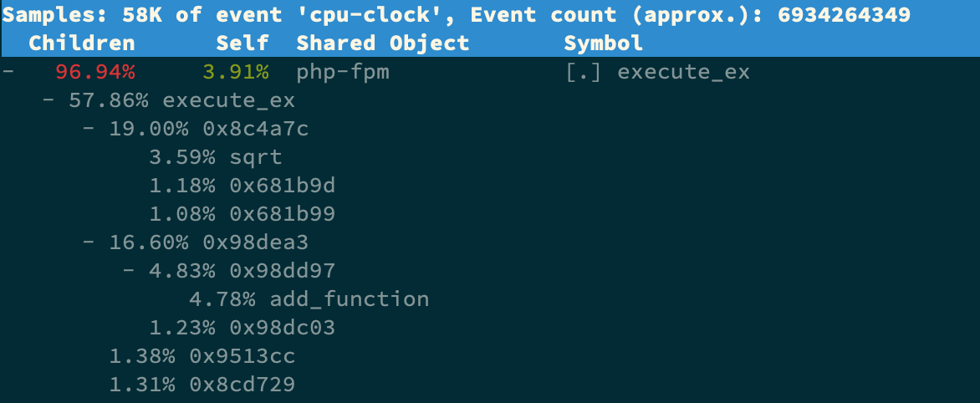Click the php-fpm shared object name
This screenshot has width=980, height=403.
[x=343, y=72]
